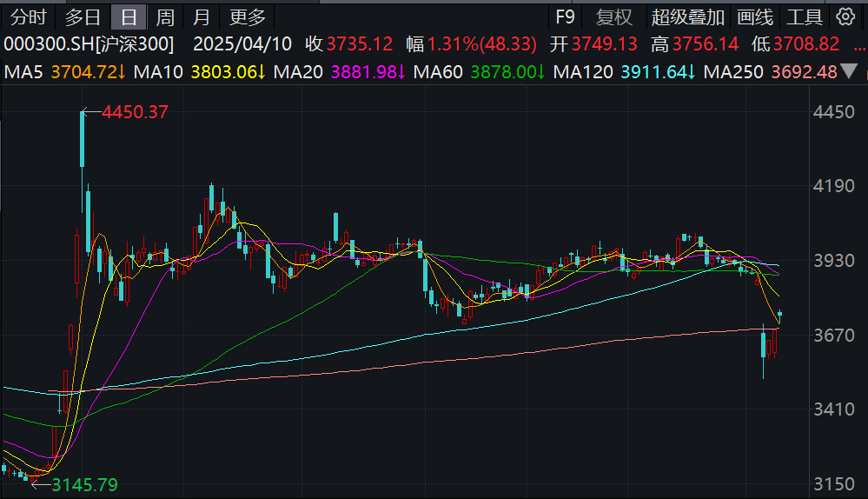Click the latest candlestick near 3735

click(x=779, y=315)
